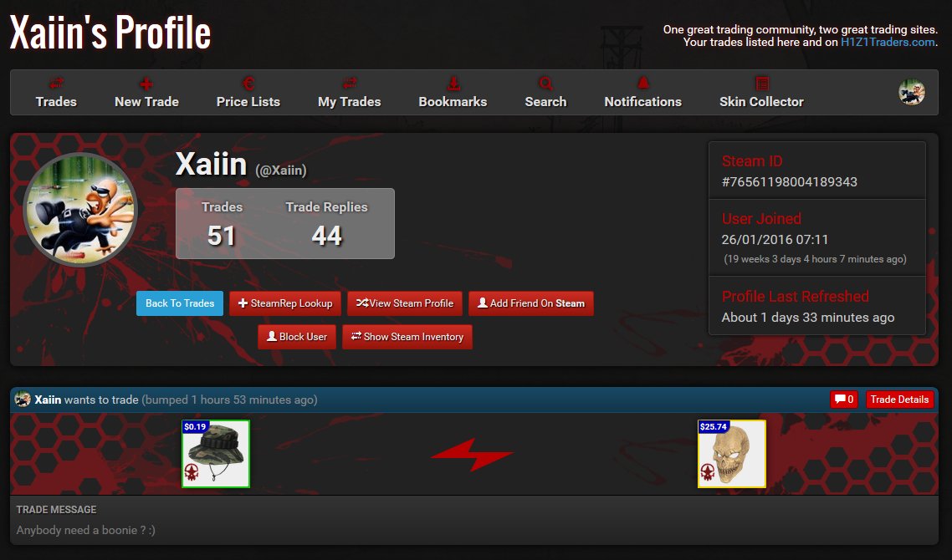The image size is (952, 560).
Task: Click the Price Lists euro icon
Action: tap(248, 83)
